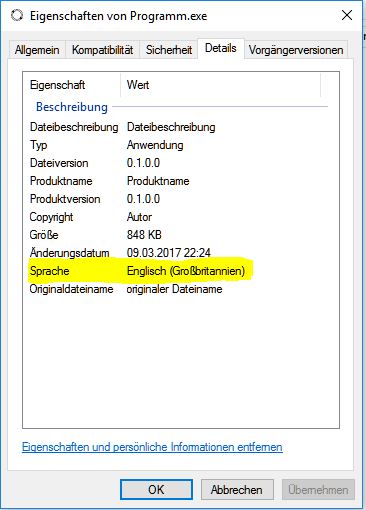Click the value Autor
Image resolution: width=366 pixels, height=510 pixels.
click(x=139, y=217)
